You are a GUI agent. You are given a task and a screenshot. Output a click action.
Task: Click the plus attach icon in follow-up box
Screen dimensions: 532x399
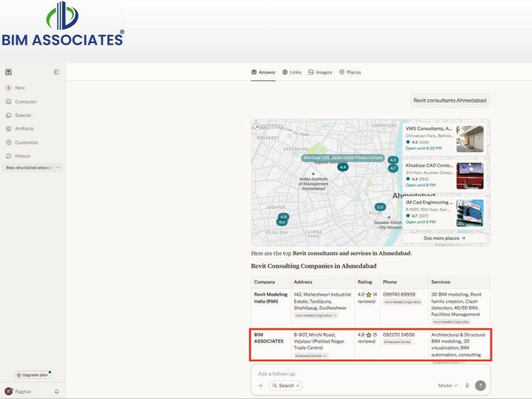coord(261,385)
